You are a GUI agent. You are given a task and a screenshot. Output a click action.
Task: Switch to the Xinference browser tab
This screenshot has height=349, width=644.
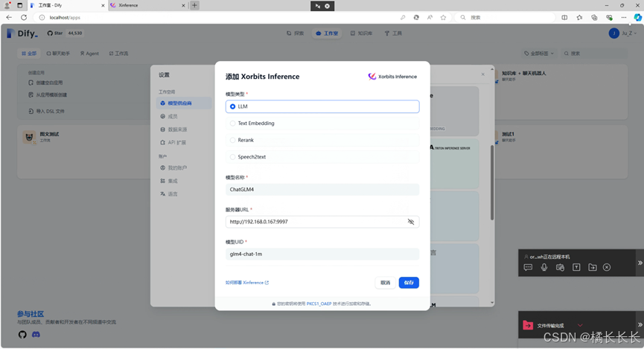click(x=148, y=5)
